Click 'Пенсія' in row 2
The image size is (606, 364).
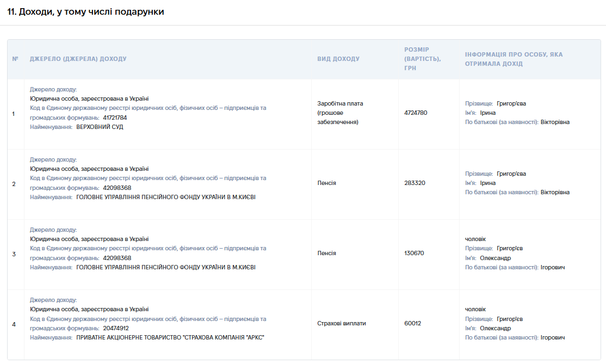point(326,183)
